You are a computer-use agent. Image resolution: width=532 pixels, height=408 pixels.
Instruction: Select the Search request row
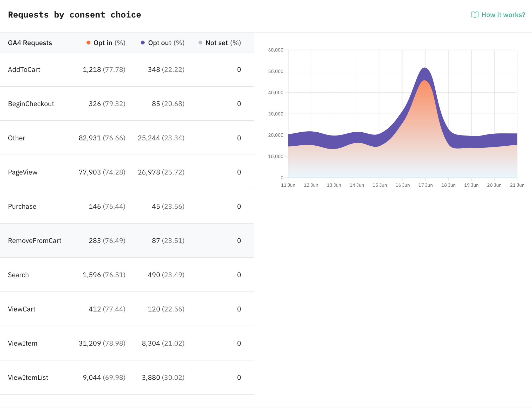[127, 275]
